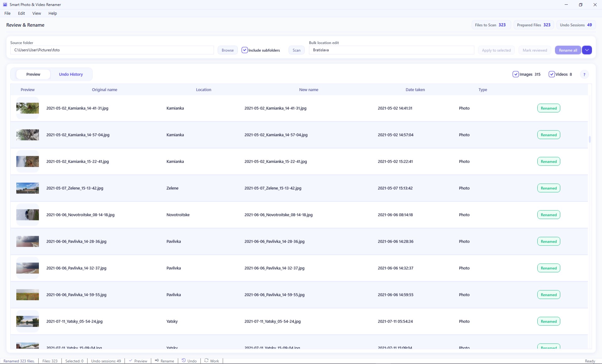The image size is (602, 364).
Task: Click the vertical scrollbar thumb of file list
Action: click(590, 139)
